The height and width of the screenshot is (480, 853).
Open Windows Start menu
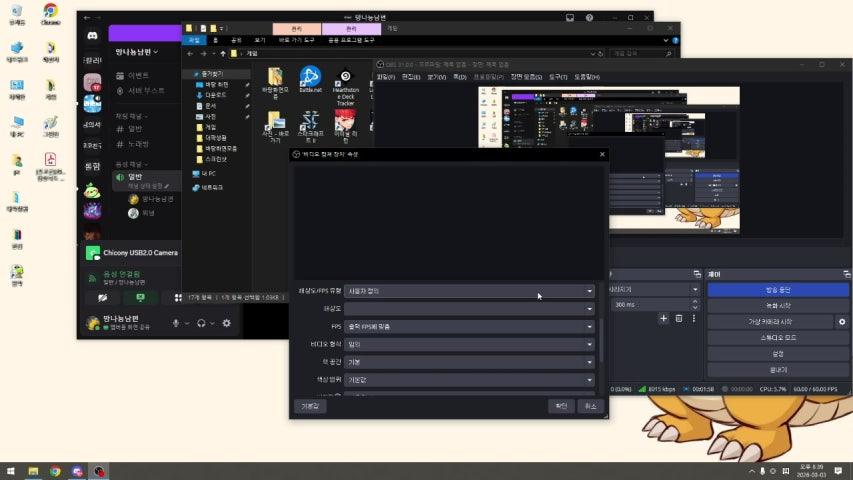10,471
